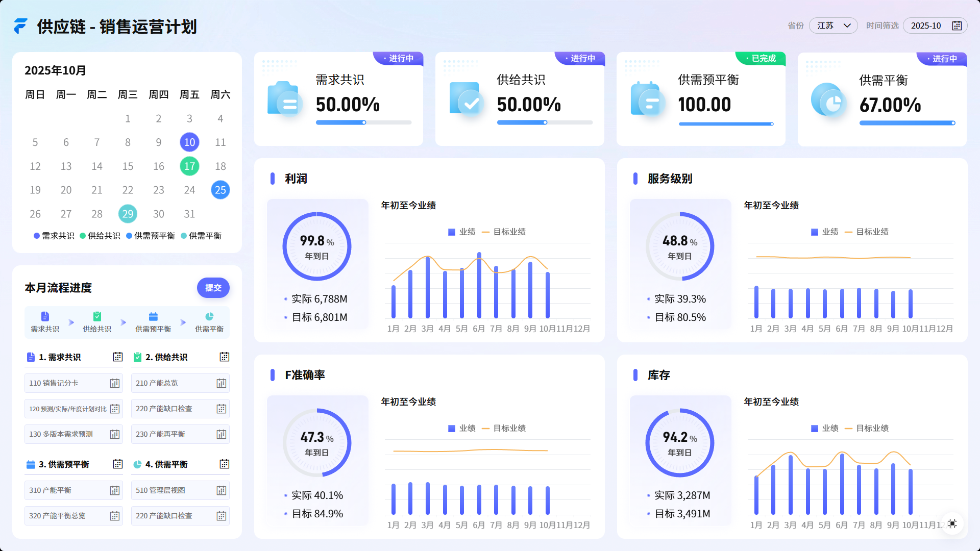Viewport: 980px width, 551px height.
Task: Toggle 目标业绩 legend in 服务级别 chart
Action: click(867, 232)
